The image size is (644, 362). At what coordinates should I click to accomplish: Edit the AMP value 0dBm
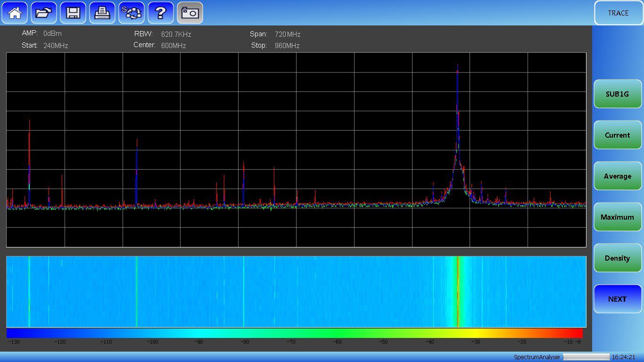click(52, 34)
